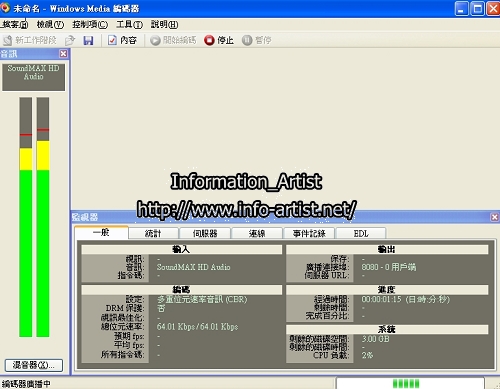Click the red 停止 stop button
Screen dimensions: 500x389
tap(219, 40)
